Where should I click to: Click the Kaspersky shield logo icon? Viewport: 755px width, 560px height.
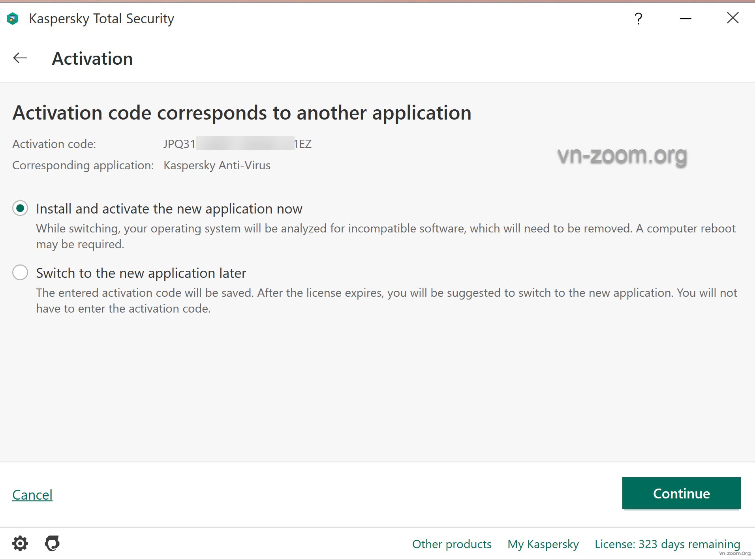[13, 19]
